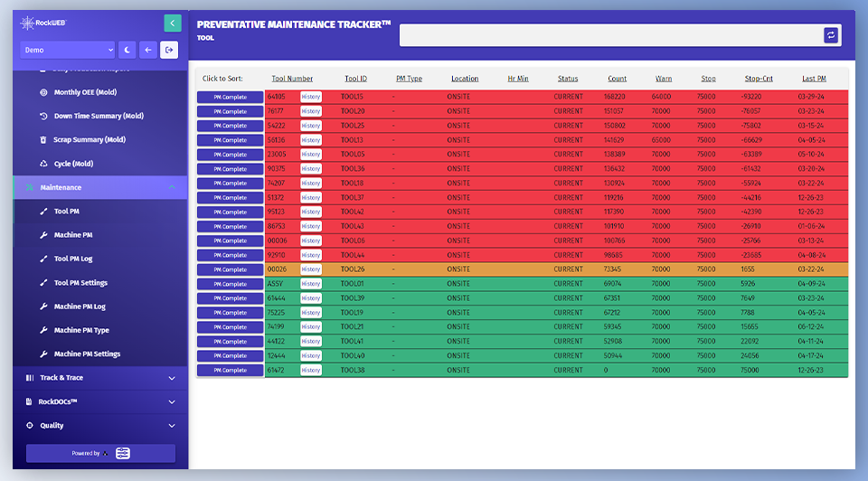
Task: Open History for TOOL06 row
Action: point(310,240)
